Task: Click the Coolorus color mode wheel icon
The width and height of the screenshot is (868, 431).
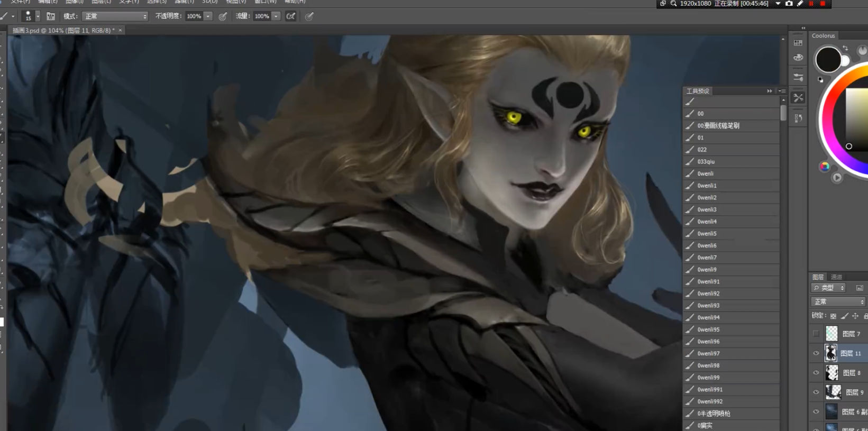Action: point(824,167)
